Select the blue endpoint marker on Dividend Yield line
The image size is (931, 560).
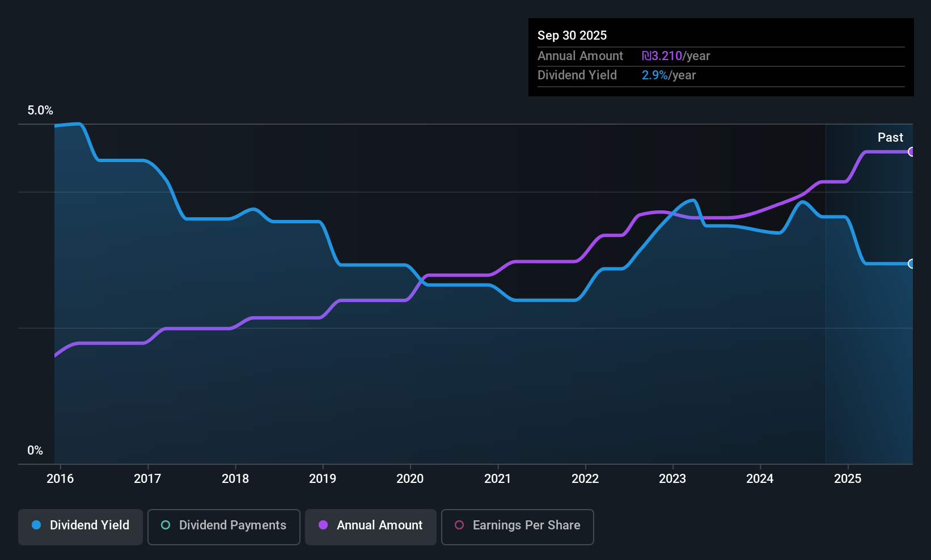pos(911,264)
